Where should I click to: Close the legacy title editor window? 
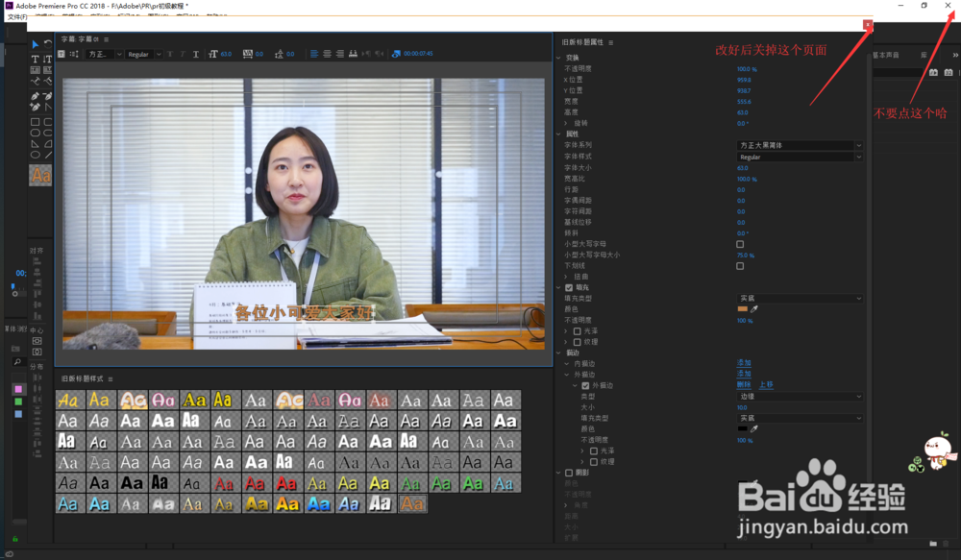tap(867, 25)
